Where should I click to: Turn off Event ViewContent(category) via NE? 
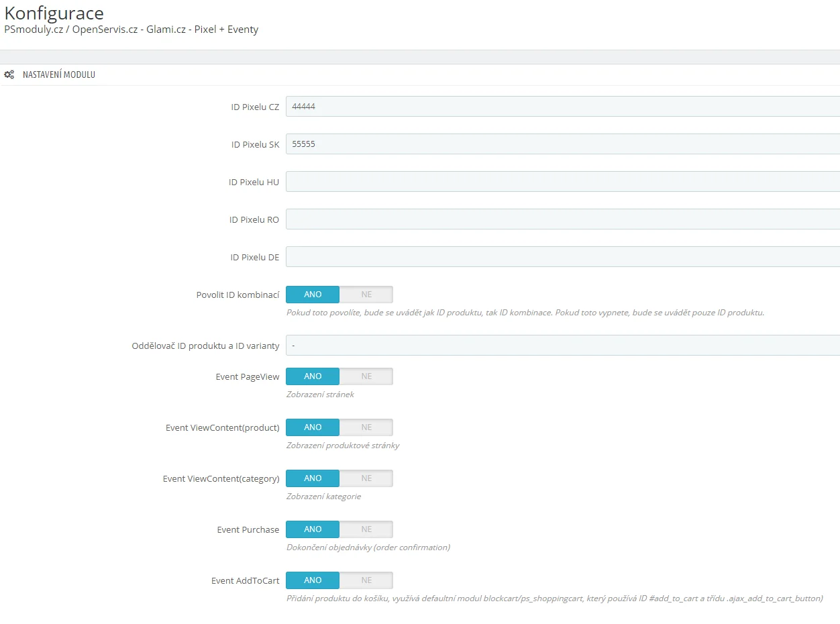(366, 478)
